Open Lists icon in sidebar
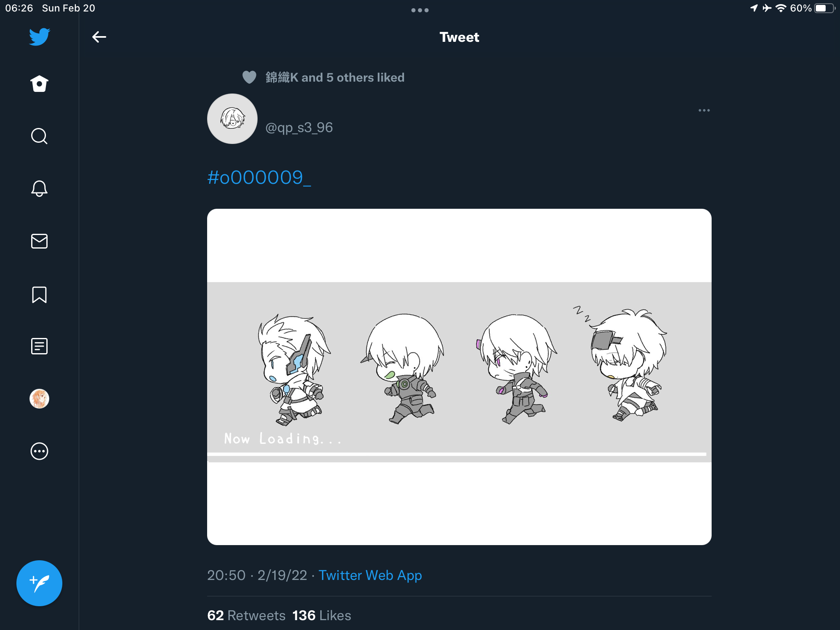The height and width of the screenshot is (630, 840). tap(39, 346)
